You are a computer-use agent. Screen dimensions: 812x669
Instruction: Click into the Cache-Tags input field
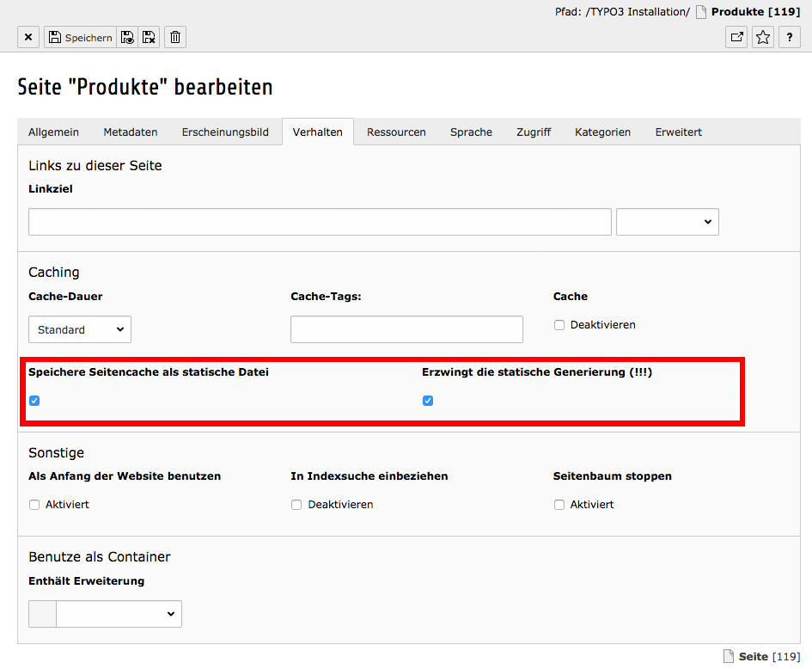click(x=406, y=329)
